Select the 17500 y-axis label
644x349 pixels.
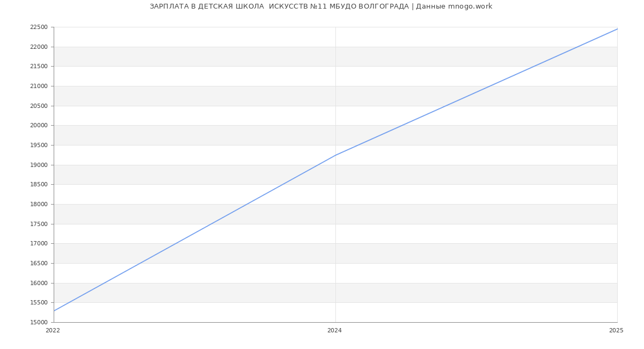click(x=39, y=224)
